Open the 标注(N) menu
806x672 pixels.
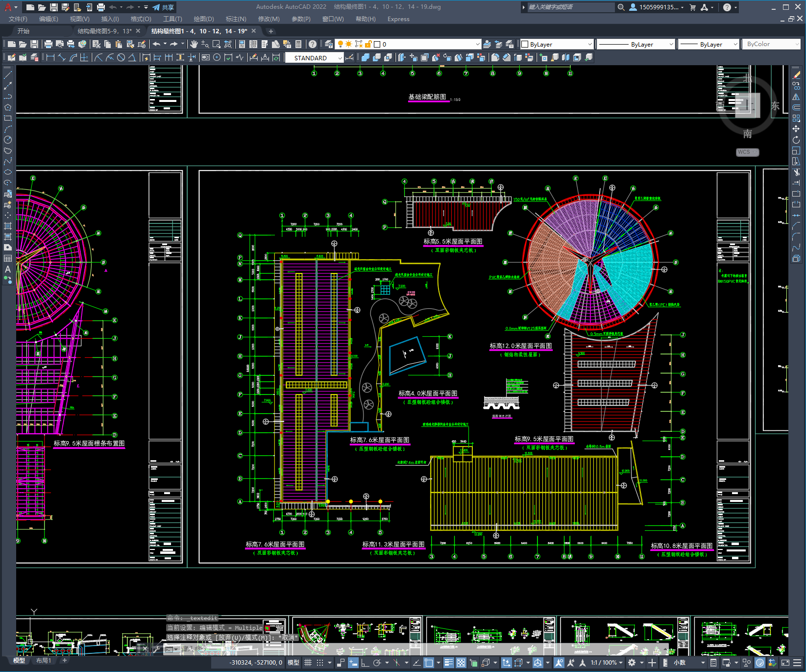[x=236, y=19]
